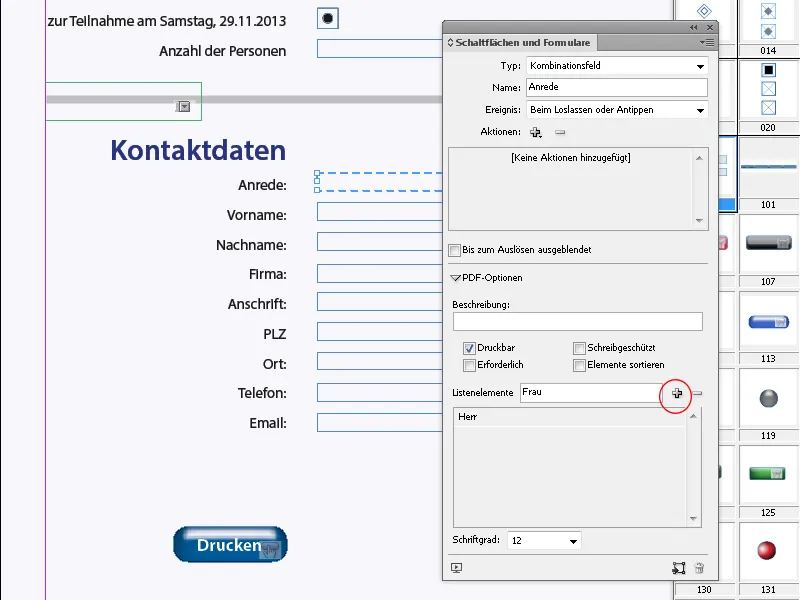Click the Firma form field
This screenshot has width=800, height=600.
380,273
